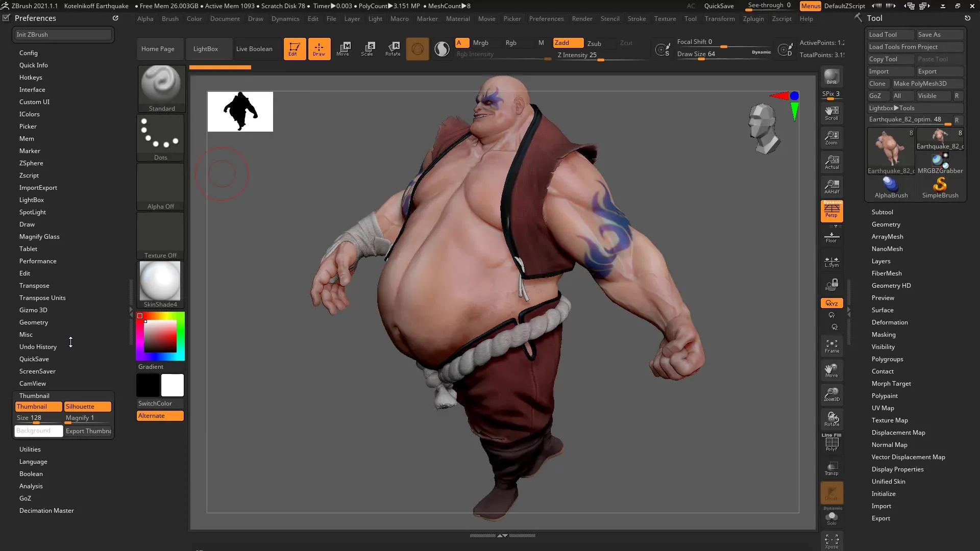Activate the Scale tool icon

(367, 49)
